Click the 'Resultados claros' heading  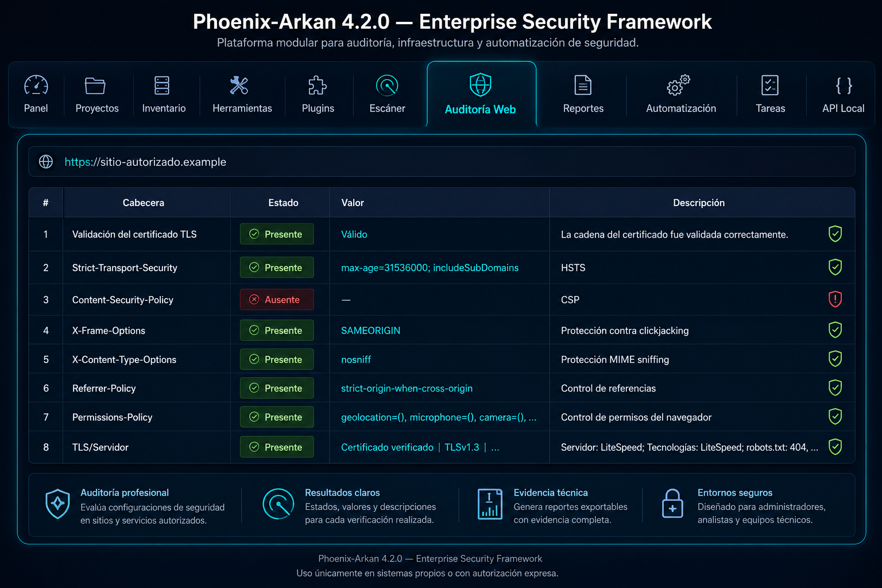[x=342, y=493]
